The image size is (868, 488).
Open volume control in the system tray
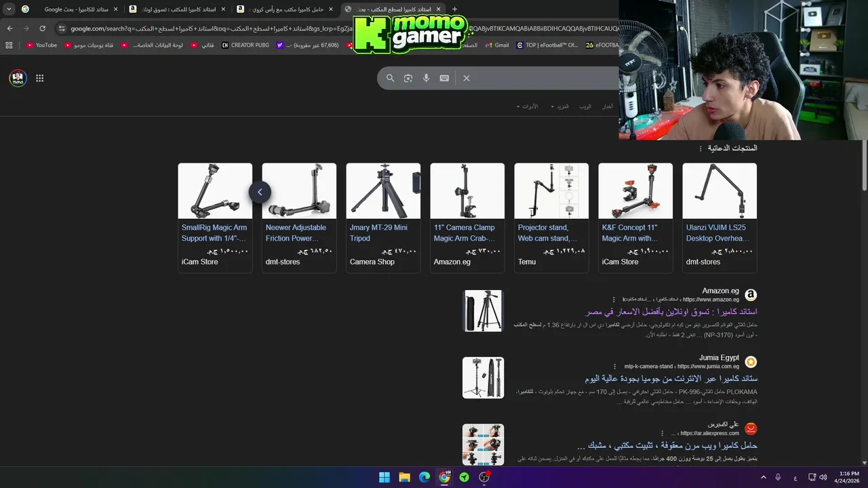coord(823,477)
